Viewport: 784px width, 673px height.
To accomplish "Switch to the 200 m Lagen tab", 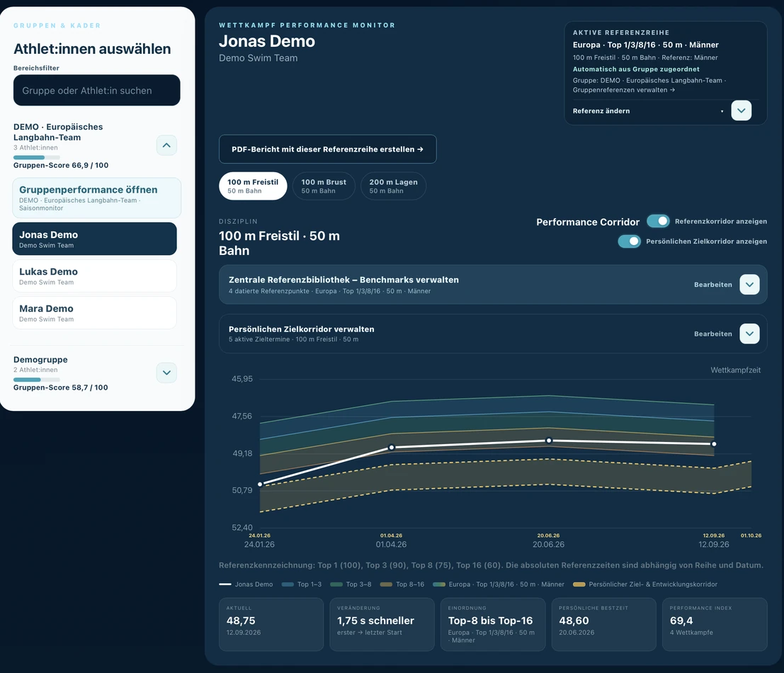I will pos(393,186).
